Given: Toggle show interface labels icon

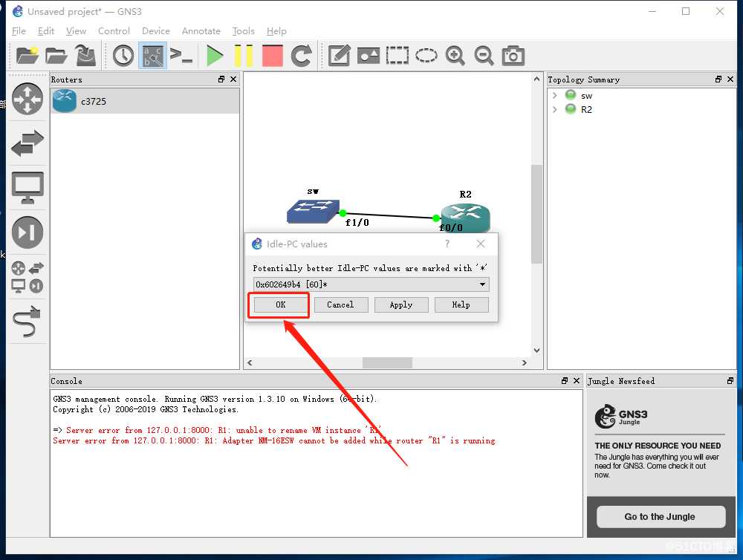Looking at the screenshot, I should tap(152, 56).
